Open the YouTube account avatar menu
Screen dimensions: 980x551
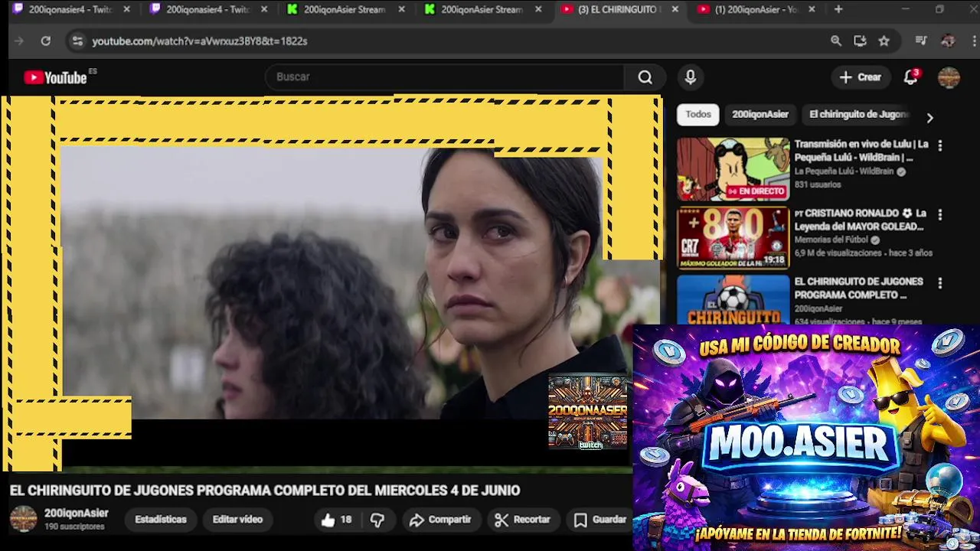949,77
